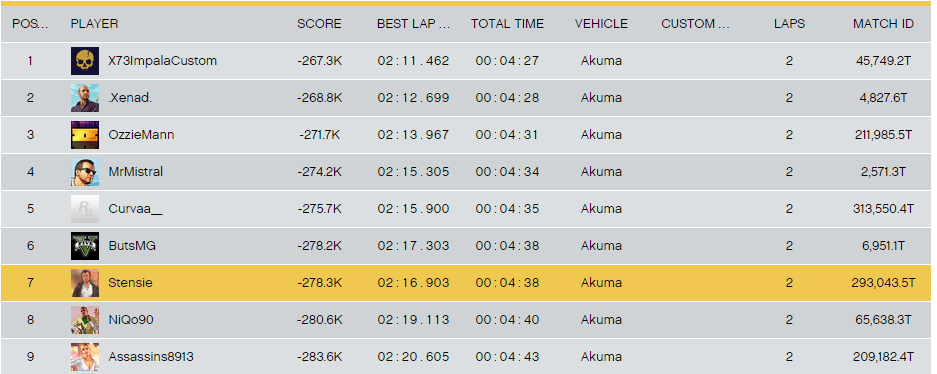Select the highlighted Stensie row
Viewport: 937px width, 374px height.
[466, 283]
